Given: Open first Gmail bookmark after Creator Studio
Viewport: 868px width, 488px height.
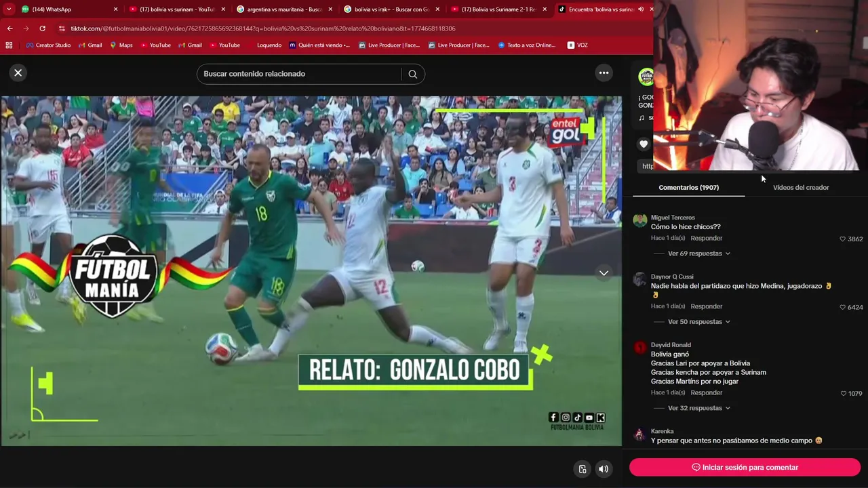Looking at the screenshot, I should (90, 45).
